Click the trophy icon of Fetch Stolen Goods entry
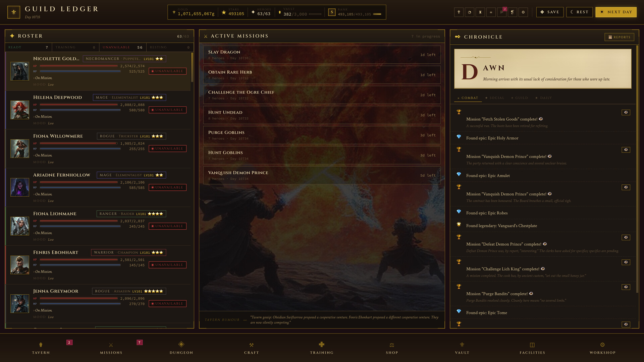Image resolution: width=644 pixels, height=362 pixels. click(x=459, y=112)
